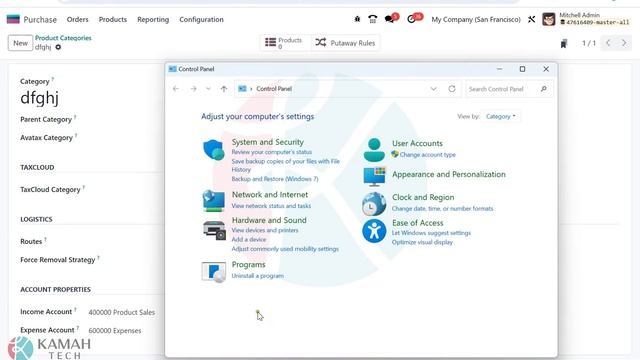Open the Odoo conversations chat icon
The image size is (640, 360).
tap(389, 19)
